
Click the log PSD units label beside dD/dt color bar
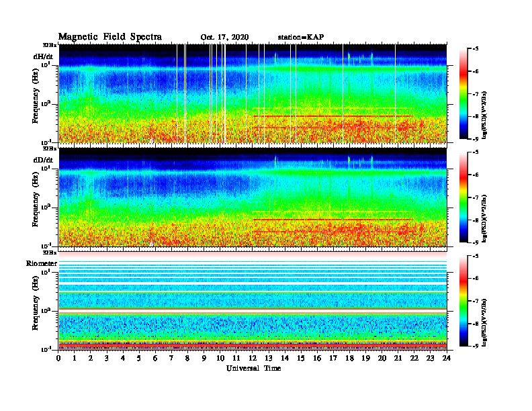(484, 218)
